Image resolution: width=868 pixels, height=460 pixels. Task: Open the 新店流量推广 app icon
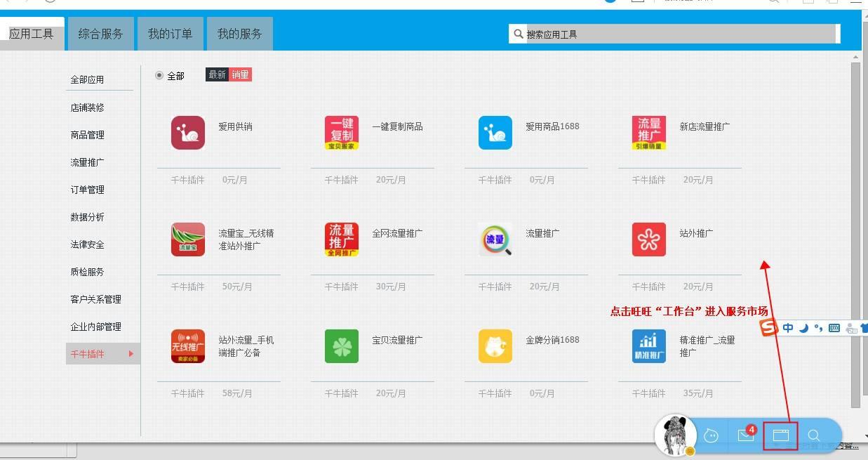[649, 133]
